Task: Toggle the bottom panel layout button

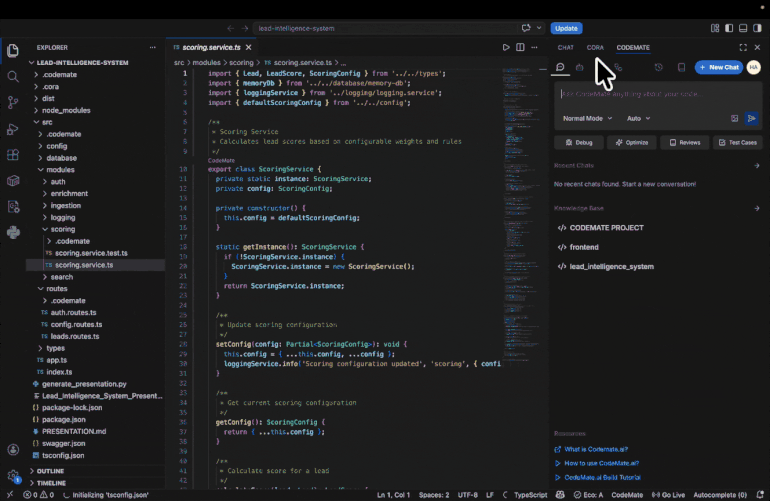Action: (x=743, y=28)
